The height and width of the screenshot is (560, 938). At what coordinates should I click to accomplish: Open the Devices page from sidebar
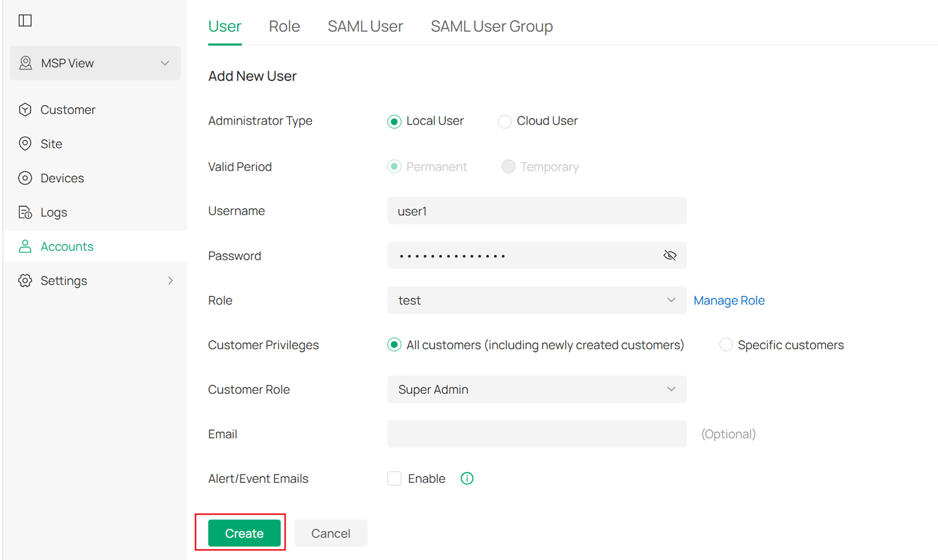62,178
